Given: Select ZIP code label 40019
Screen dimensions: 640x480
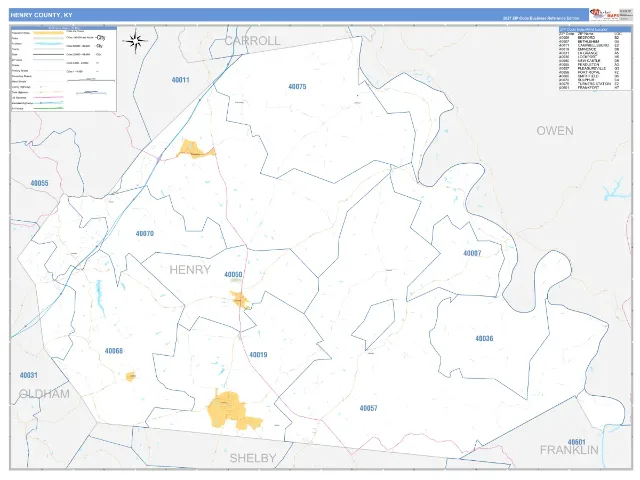Looking at the screenshot, I should (x=258, y=355).
